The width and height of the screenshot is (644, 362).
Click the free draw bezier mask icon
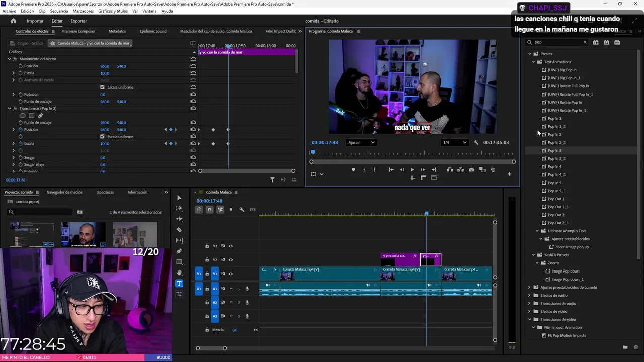[x=40, y=116]
